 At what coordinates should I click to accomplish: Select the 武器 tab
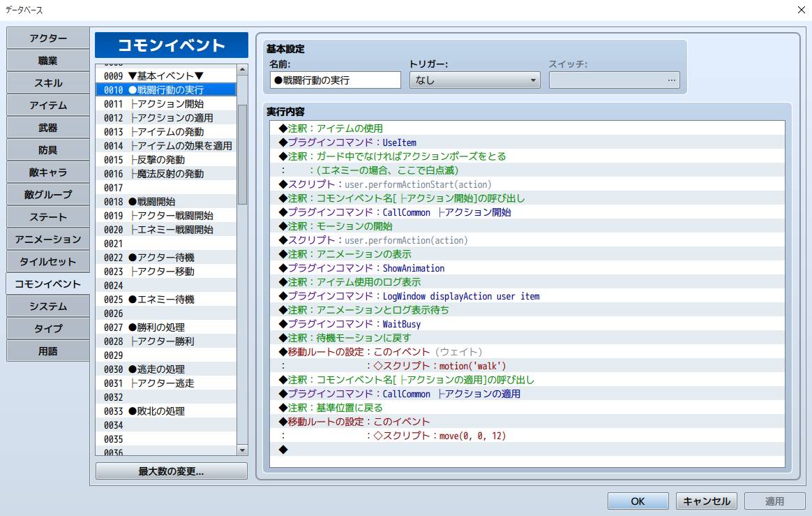pos(48,128)
